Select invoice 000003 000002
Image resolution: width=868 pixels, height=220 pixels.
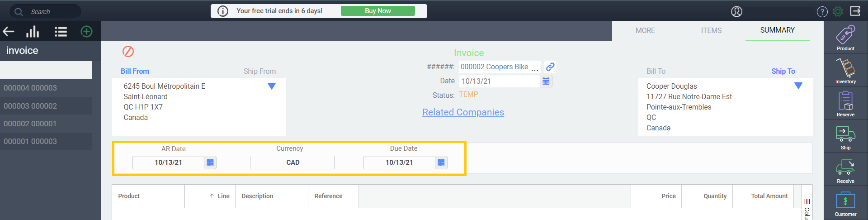46,106
